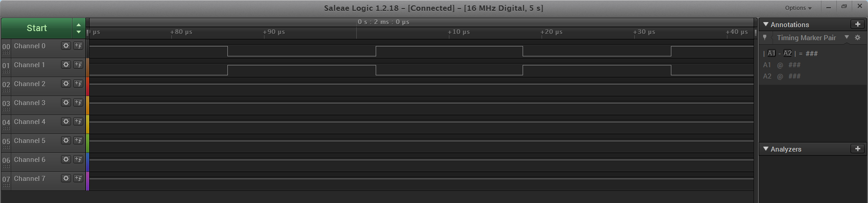Viewport: 868px width, 203px height.
Task: Set trigger on Channel 1
Action: (x=78, y=65)
